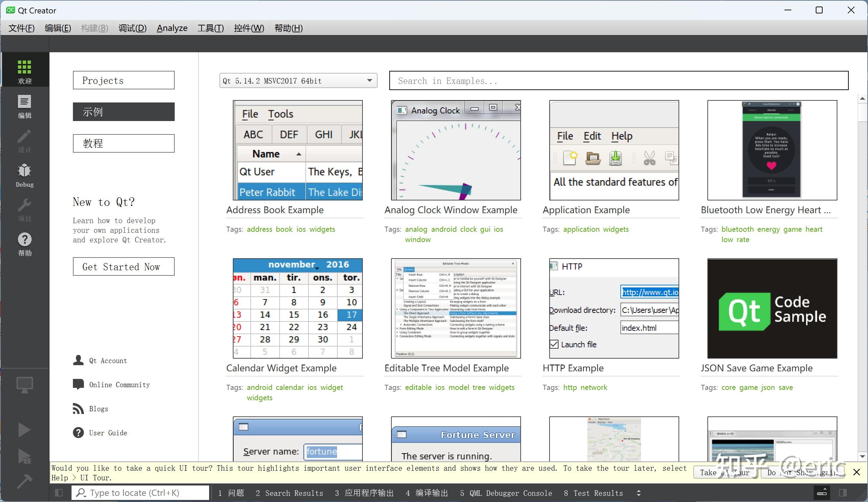The image size is (868, 502).
Task: Click the Start Debugging run-with-bug icon
Action: (24, 456)
